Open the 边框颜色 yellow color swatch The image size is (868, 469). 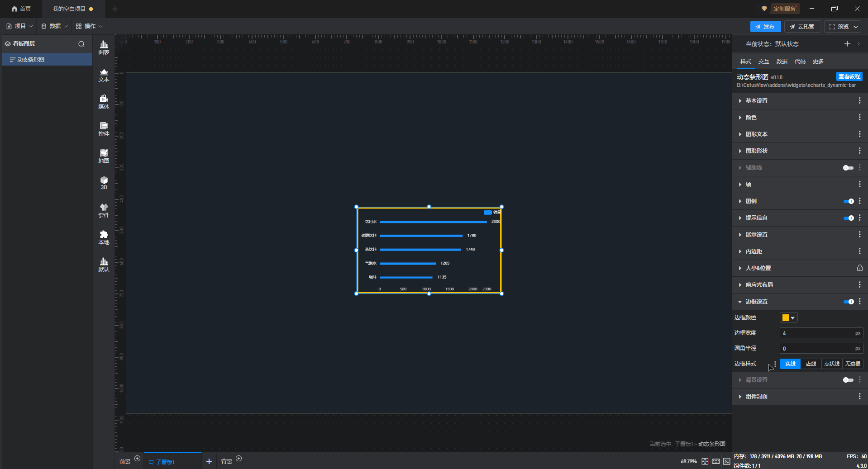pos(788,318)
